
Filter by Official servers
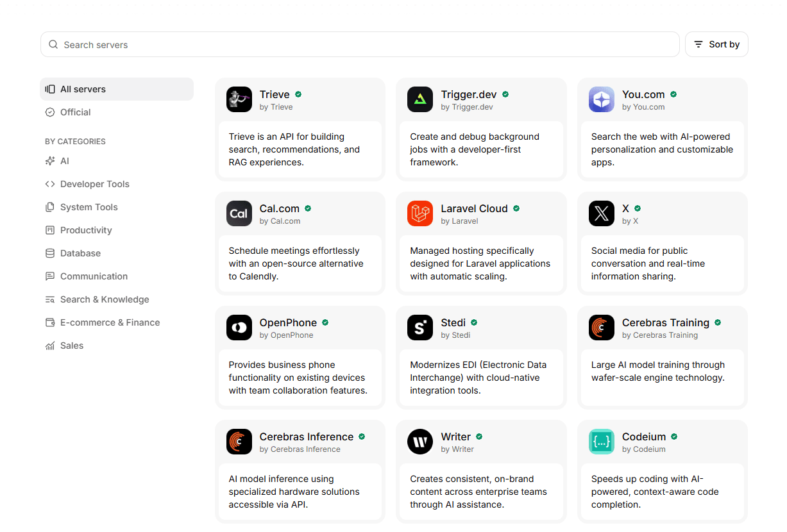pyautogui.click(x=75, y=112)
